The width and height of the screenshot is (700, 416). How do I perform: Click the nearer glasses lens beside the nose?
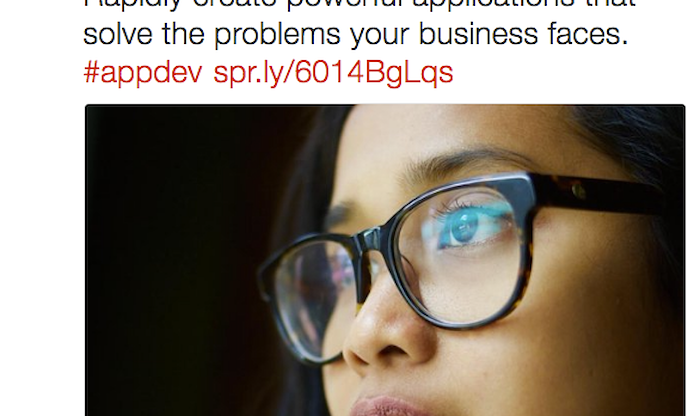click(x=312, y=297)
